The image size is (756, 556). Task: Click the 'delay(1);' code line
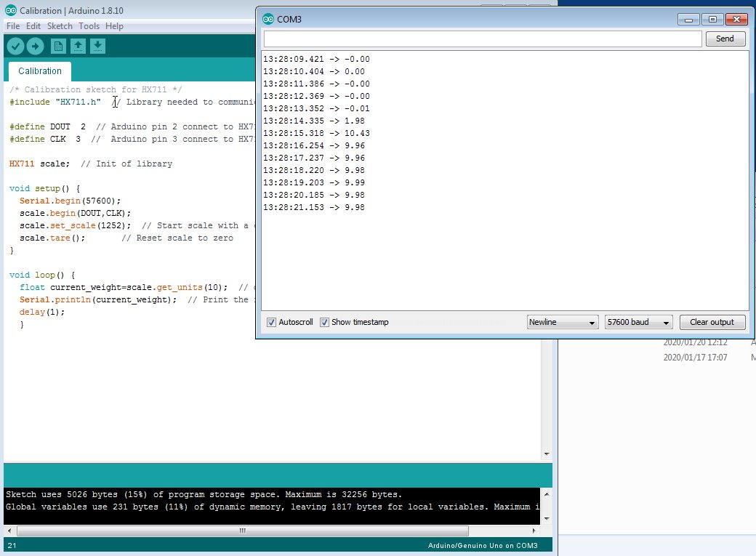coord(42,312)
